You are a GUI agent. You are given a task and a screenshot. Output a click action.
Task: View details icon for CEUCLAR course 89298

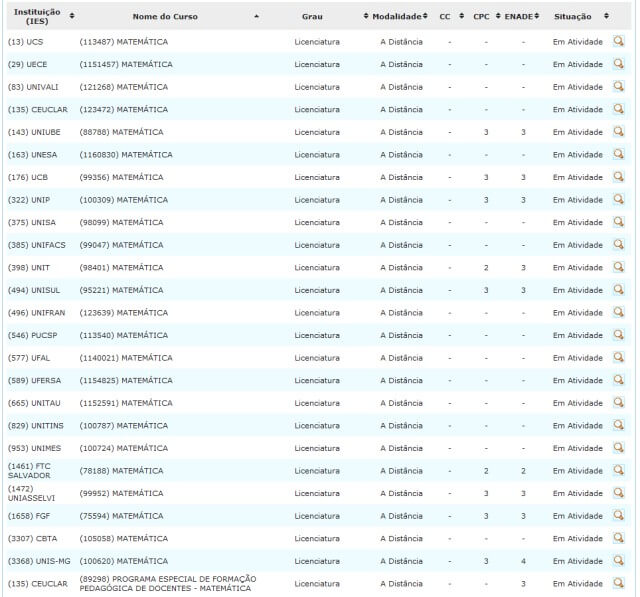pos(618,583)
